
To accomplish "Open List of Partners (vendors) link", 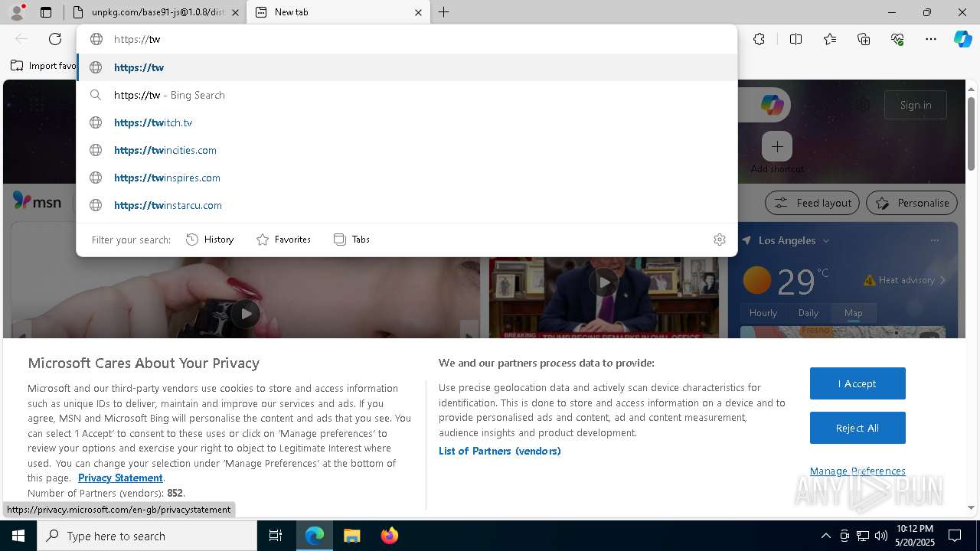I will (x=500, y=451).
